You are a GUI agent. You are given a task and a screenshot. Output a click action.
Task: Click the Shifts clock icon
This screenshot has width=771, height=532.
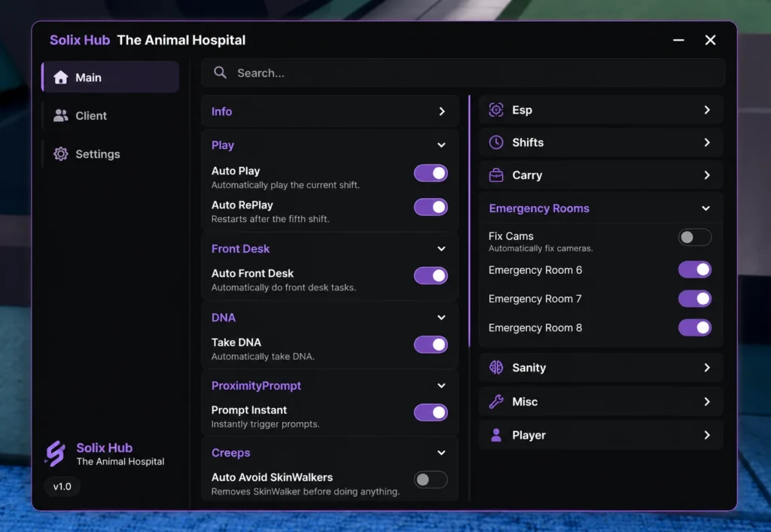[x=496, y=142]
